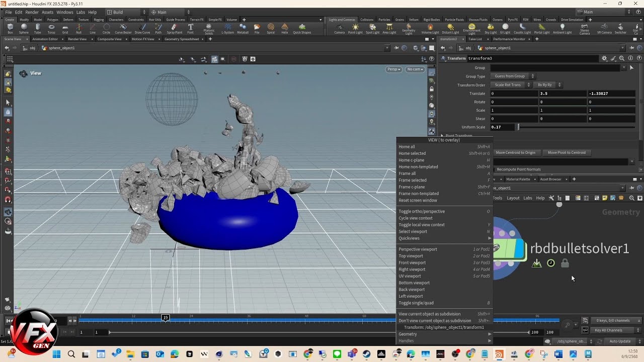Add a Camera from the shelf
The image size is (644, 362).
[x=340, y=29]
